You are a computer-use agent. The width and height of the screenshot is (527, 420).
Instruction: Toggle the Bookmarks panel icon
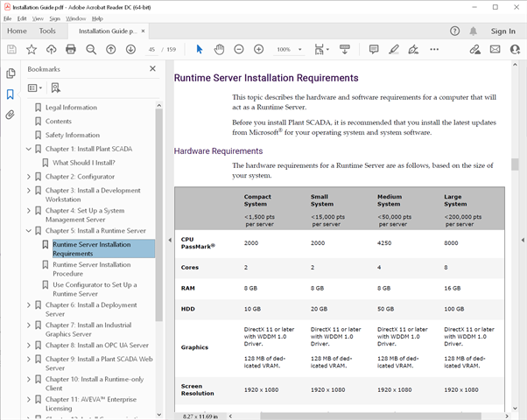click(x=11, y=94)
